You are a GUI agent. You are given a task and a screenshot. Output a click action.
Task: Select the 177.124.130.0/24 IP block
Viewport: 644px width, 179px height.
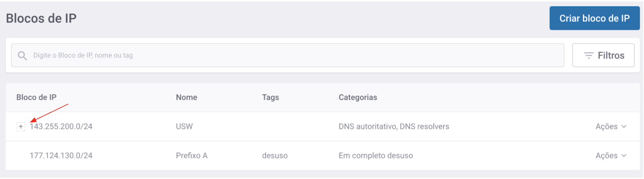click(x=61, y=156)
